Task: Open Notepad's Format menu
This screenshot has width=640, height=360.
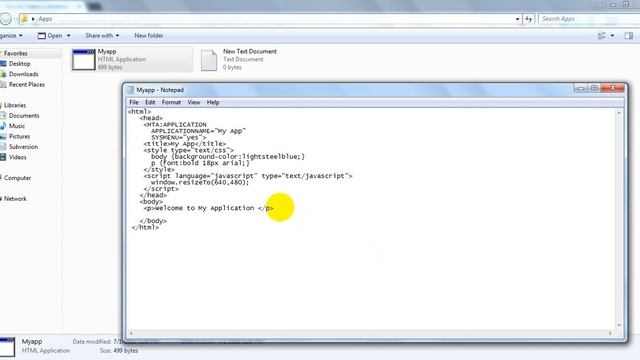Action: point(171,102)
